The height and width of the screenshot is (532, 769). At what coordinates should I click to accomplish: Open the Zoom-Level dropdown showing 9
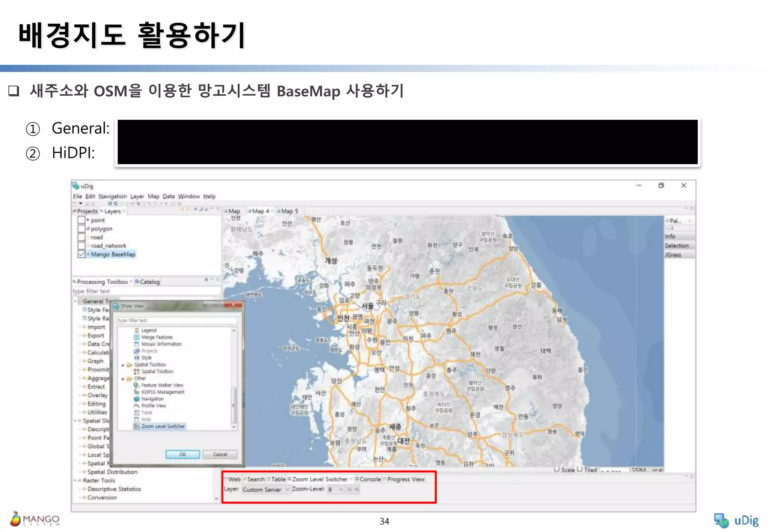tap(335, 490)
